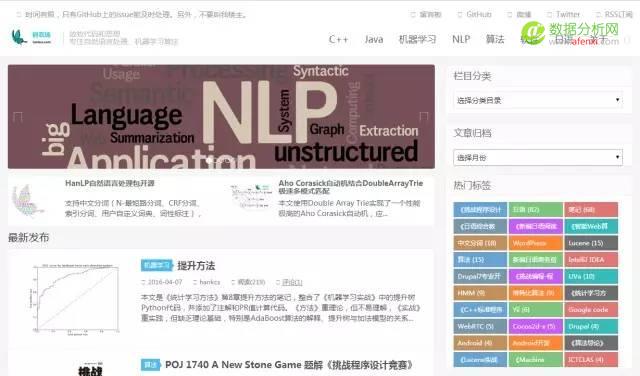This screenshot has width=640, height=376.
Task: Open the NLP navigation menu item
Action: (x=461, y=39)
